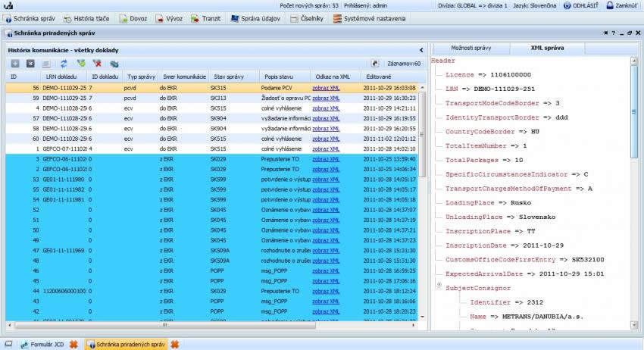Open zobraz XML link for row 56
The width and height of the screenshot is (644, 350).
coord(326,88)
